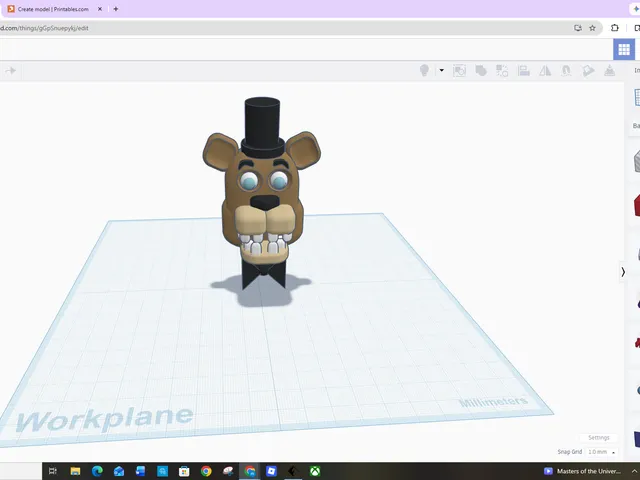Bookmark this page with the star icon

click(x=592, y=28)
